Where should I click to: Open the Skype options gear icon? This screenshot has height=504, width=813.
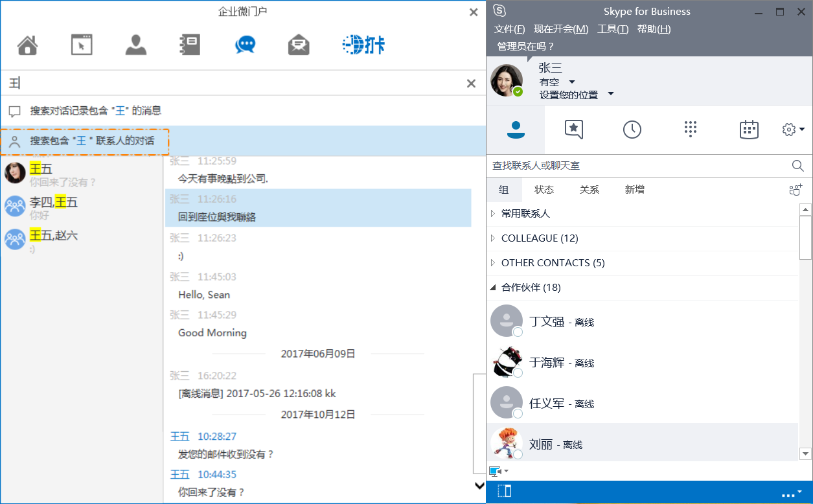click(789, 130)
